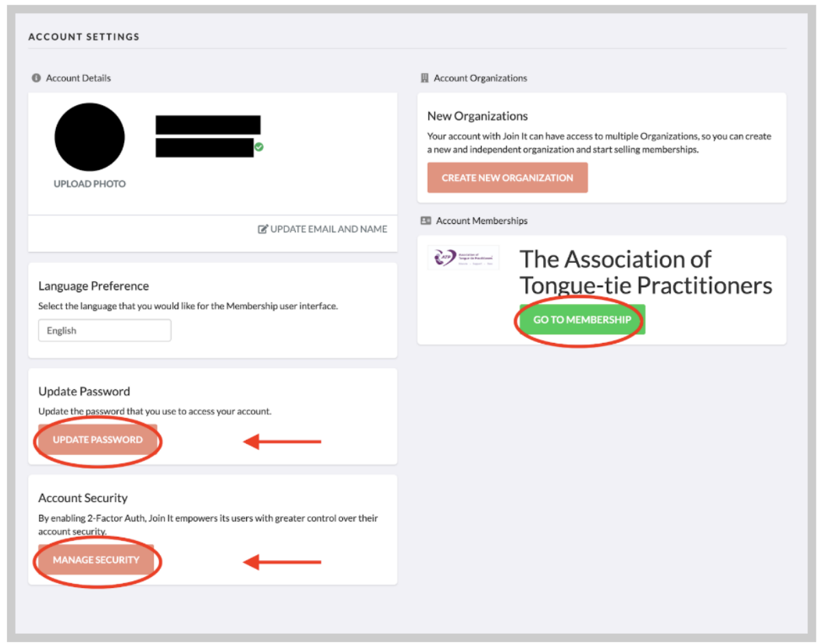The image size is (820, 644).
Task: Click the redacted email address bar
Action: click(204, 148)
